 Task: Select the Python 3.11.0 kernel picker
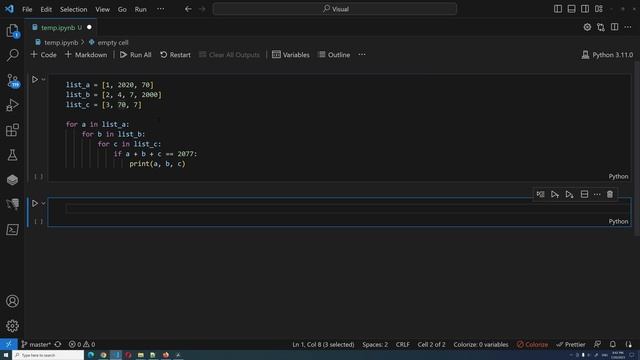(x=607, y=55)
